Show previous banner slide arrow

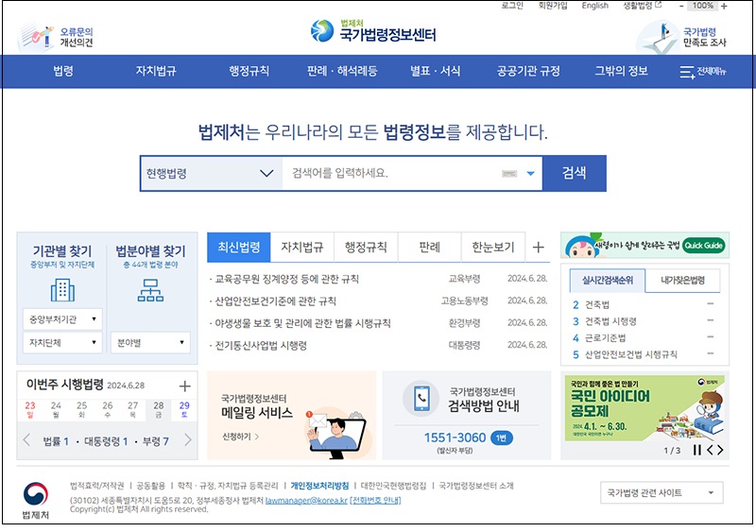pos(710,450)
